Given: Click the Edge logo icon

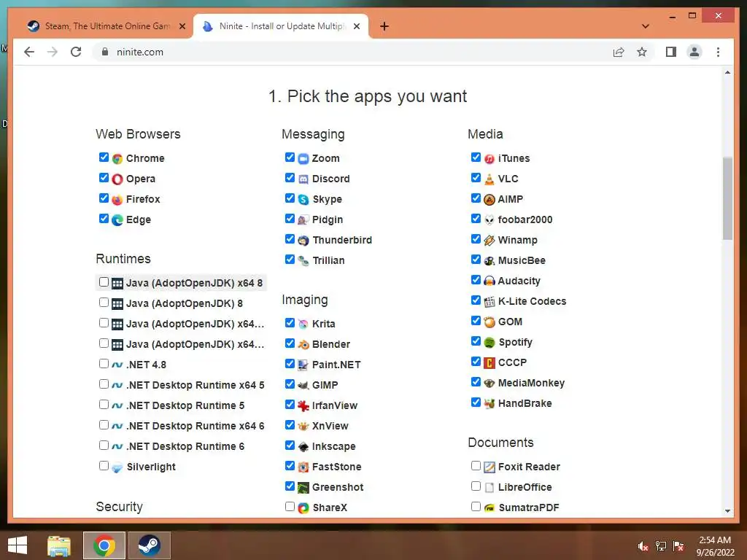Looking at the screenshot, I should tap(117, 220).
